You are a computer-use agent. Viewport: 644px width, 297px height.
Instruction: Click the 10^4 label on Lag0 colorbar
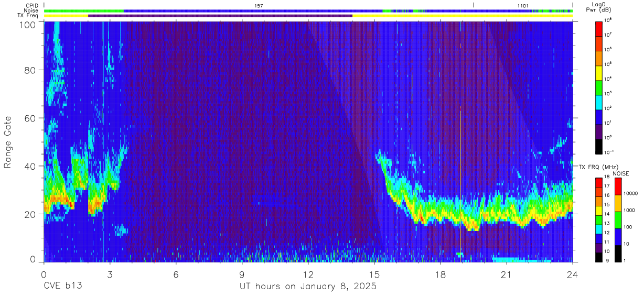coord(609,79)
